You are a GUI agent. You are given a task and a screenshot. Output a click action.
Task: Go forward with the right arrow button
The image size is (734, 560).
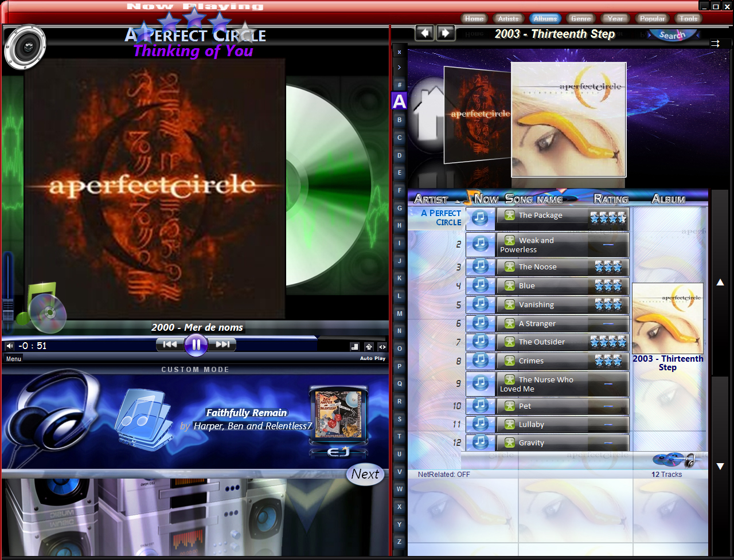[446, 33]
